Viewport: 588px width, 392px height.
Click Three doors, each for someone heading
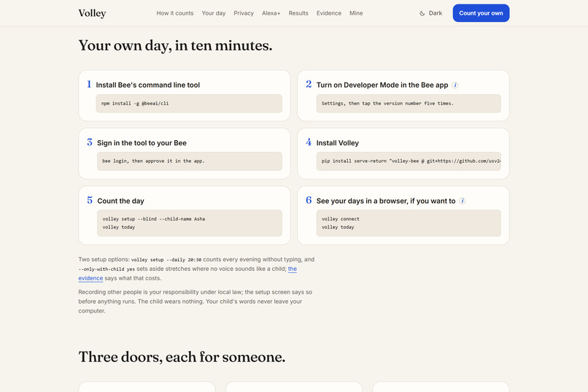coord(182,357)
